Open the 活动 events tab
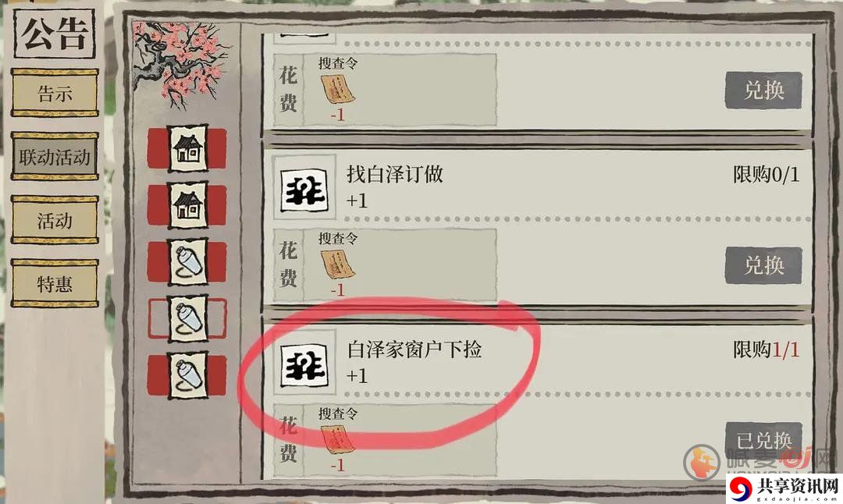 point(55,220)
